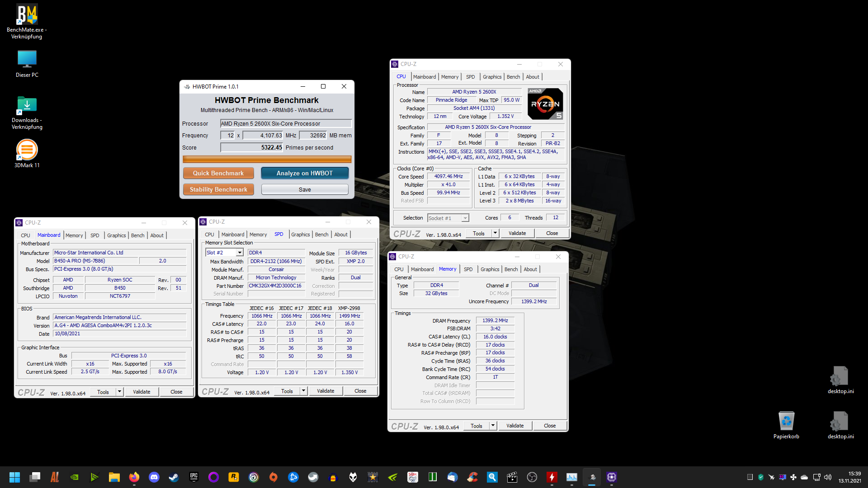Click Close in CPU-Z Memory window
868x488 pixels.
click(x=550, y=426)
